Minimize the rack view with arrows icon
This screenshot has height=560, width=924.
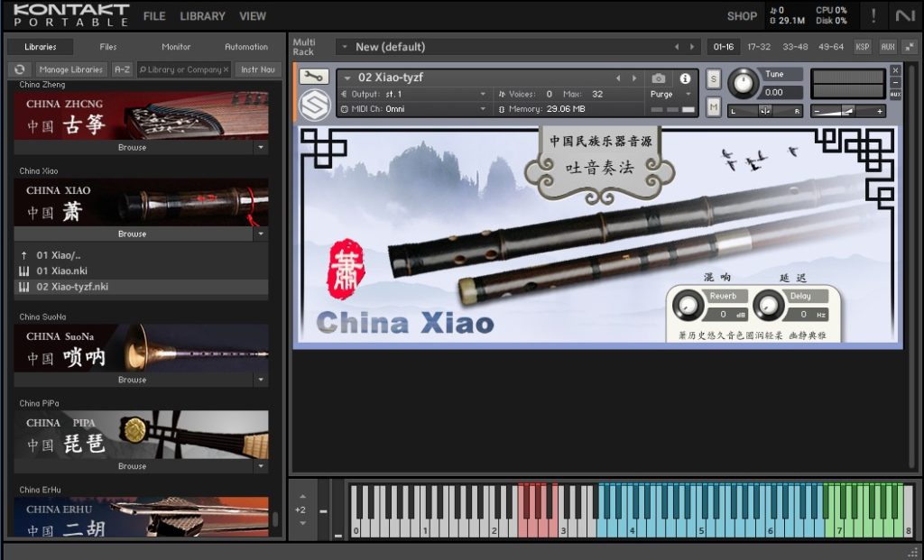click(x=910, y=47)
